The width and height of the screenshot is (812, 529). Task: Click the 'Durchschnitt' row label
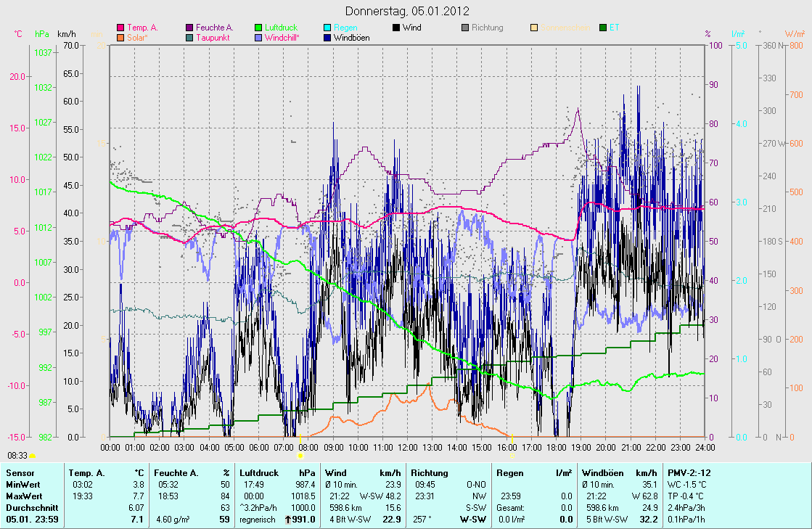coord(32,508)
